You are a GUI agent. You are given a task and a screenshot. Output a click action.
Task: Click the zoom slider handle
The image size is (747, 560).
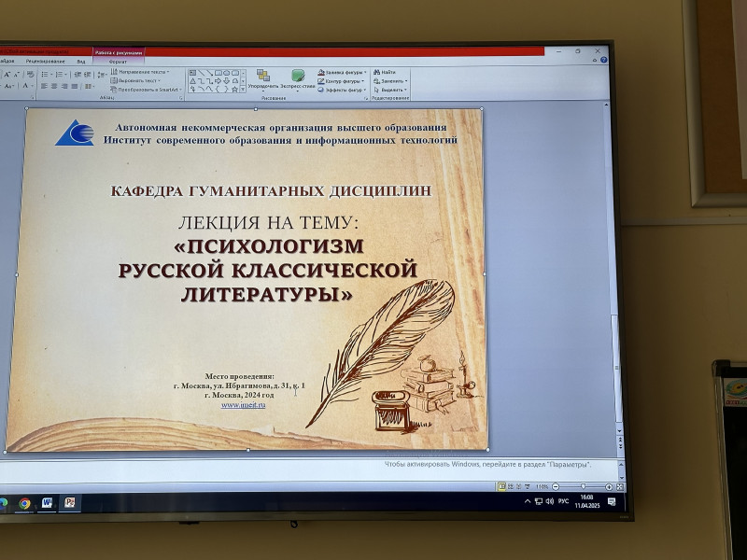tap(583, 486)
